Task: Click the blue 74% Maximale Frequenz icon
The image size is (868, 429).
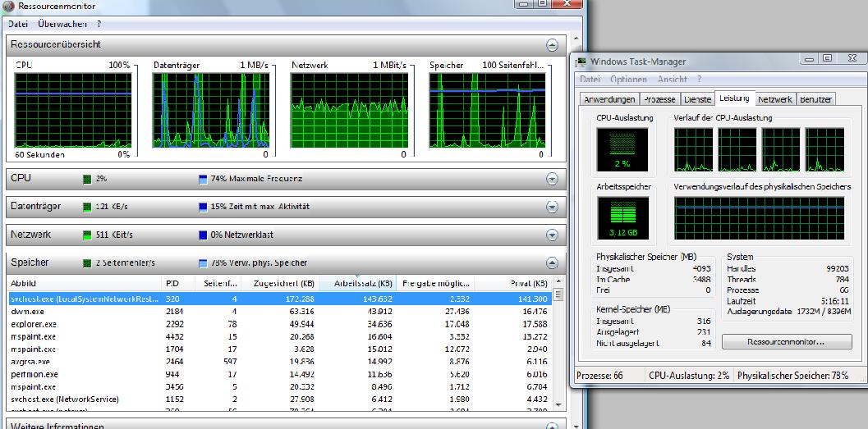Action: point(203,179)
